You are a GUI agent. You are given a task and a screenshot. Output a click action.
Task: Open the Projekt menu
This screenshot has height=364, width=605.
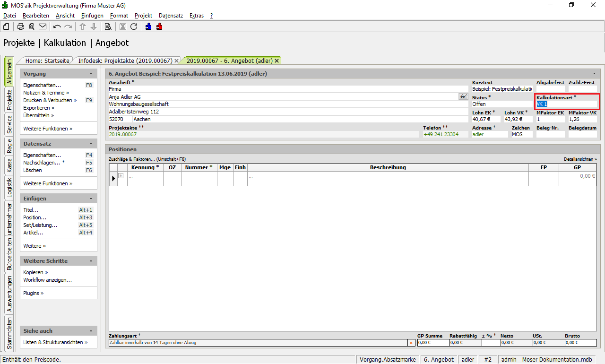click(143, 16)
